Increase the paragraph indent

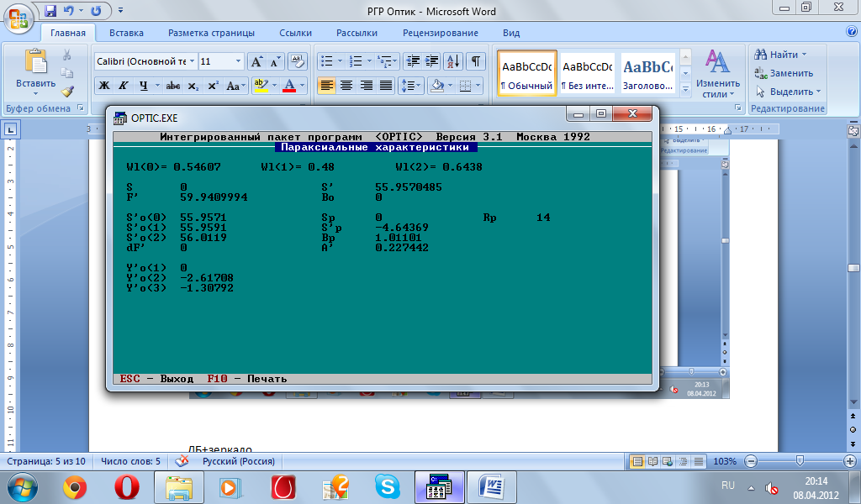pos(431,61)
